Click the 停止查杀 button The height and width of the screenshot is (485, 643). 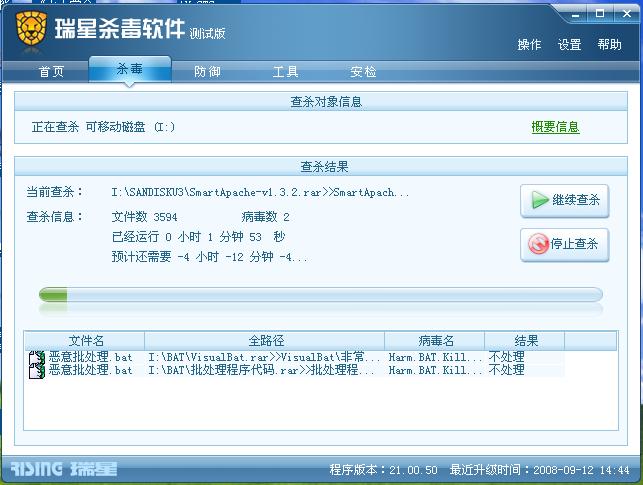coord(565,245)
